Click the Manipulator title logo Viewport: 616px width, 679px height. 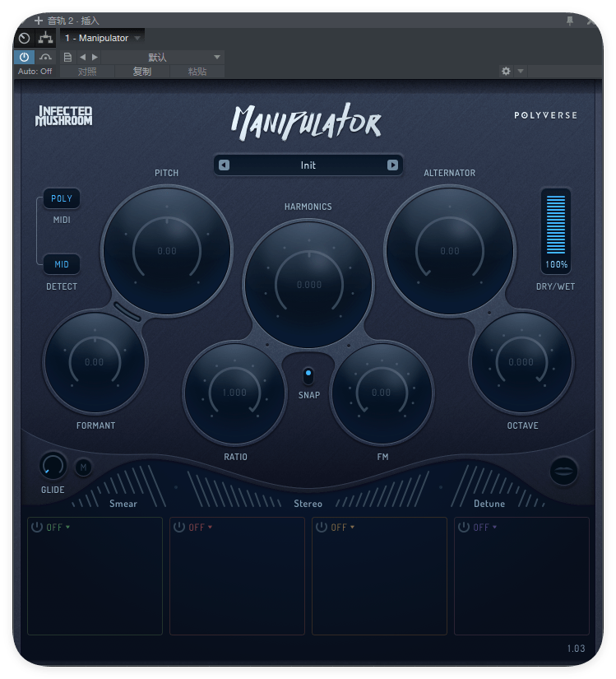pyautogui.click(x=306, y=122)
